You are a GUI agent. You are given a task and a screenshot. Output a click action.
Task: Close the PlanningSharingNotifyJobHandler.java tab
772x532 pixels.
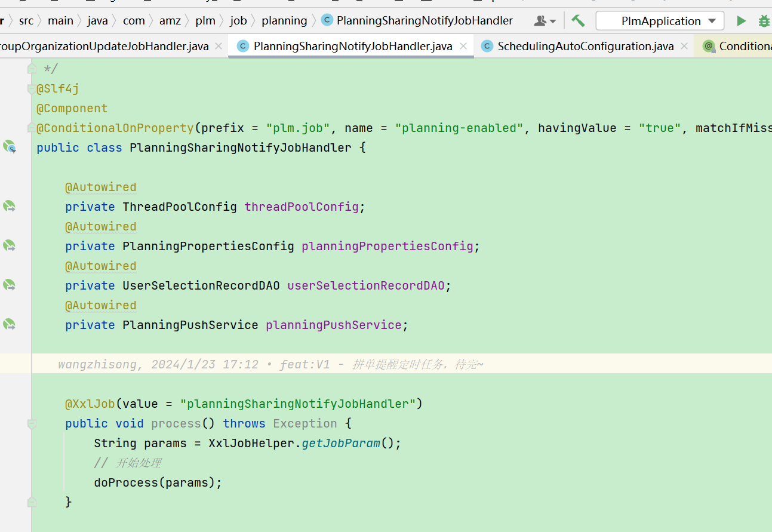[x=463, y=46]
